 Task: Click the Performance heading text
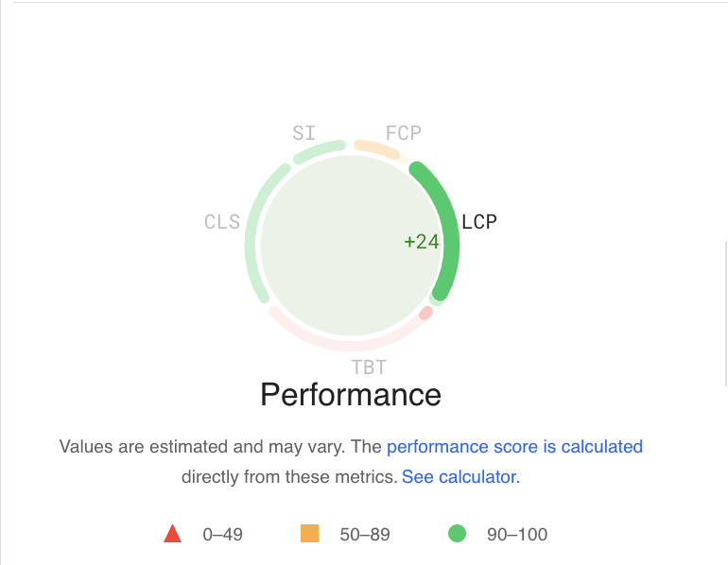(351, 394)
